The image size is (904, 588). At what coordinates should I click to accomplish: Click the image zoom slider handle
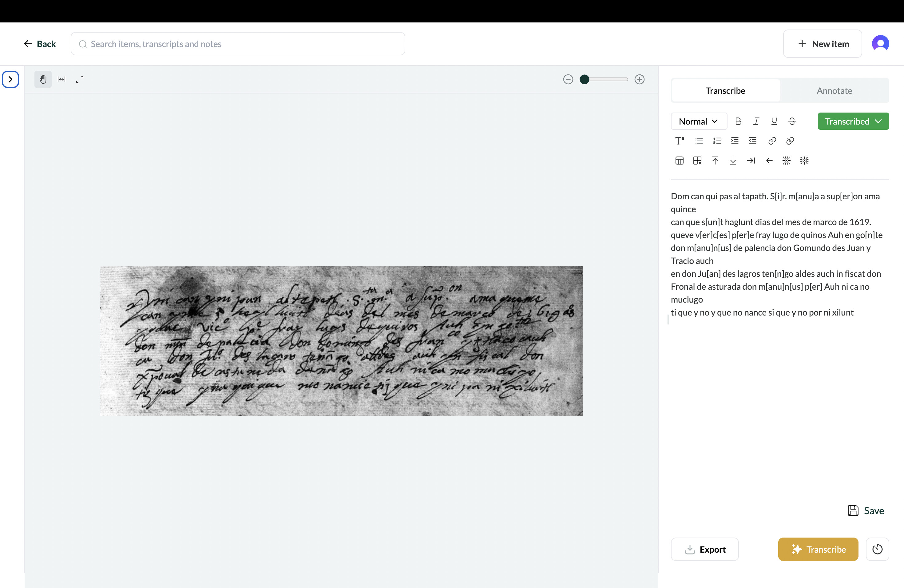pyautogui.click(x=585, y=79)
